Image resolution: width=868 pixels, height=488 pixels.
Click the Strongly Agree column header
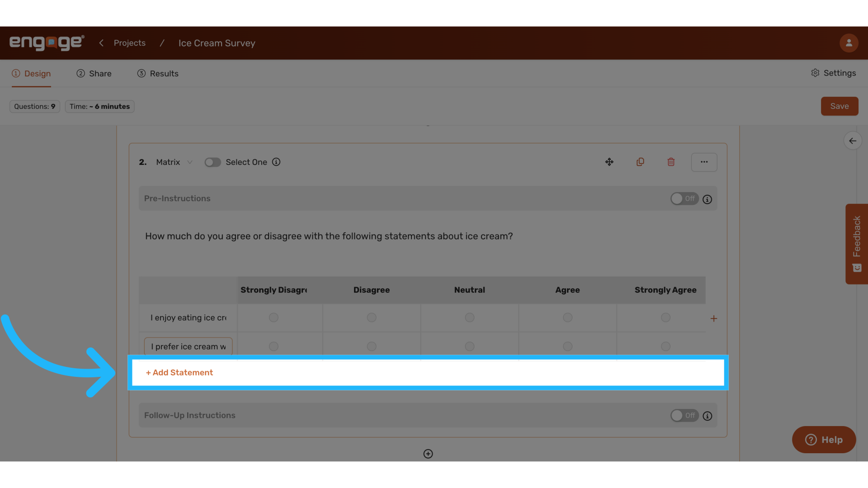click(665, 290)
